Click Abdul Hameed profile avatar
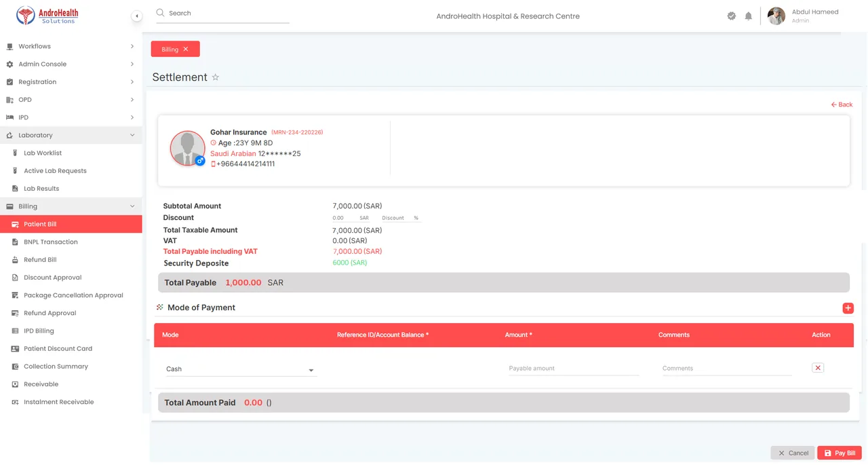This screenshot has height=465, width=868. point(776,16)
